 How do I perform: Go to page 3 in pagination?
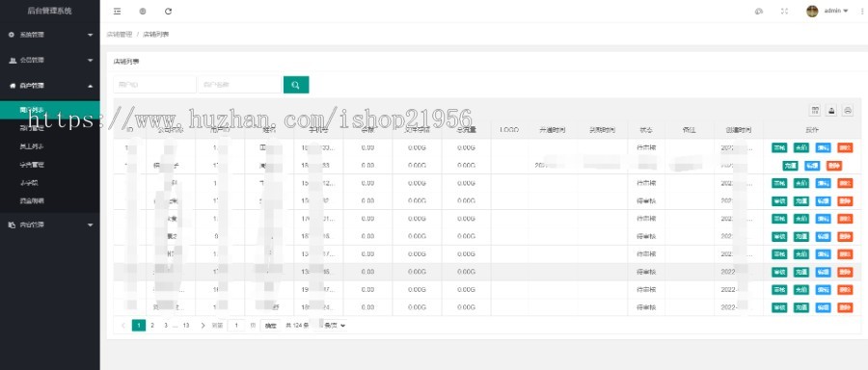(x=166, y=326)
